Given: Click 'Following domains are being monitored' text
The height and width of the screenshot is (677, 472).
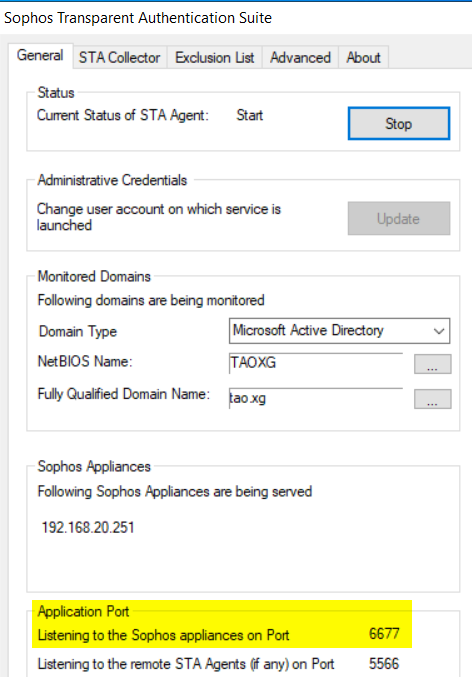Looking at the screenshot, I should (x=151, y=300).
